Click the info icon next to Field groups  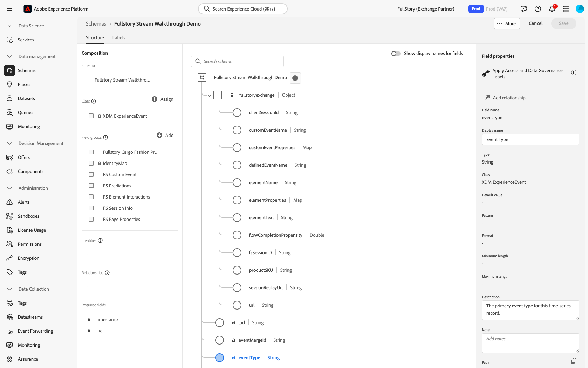105,137
